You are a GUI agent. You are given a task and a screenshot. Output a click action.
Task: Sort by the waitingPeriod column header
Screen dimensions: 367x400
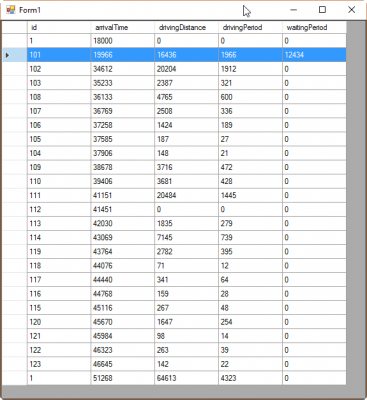[x=314, y=27]
